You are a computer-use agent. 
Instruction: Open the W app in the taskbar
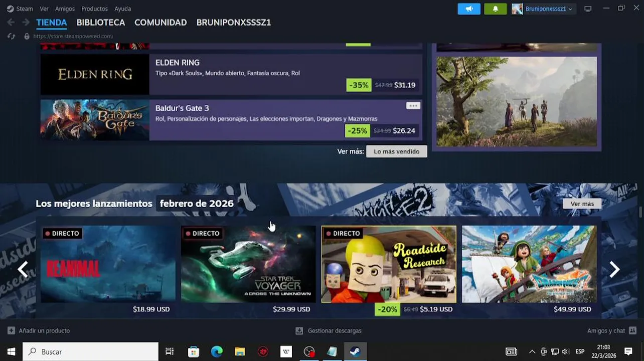[286, 351]
